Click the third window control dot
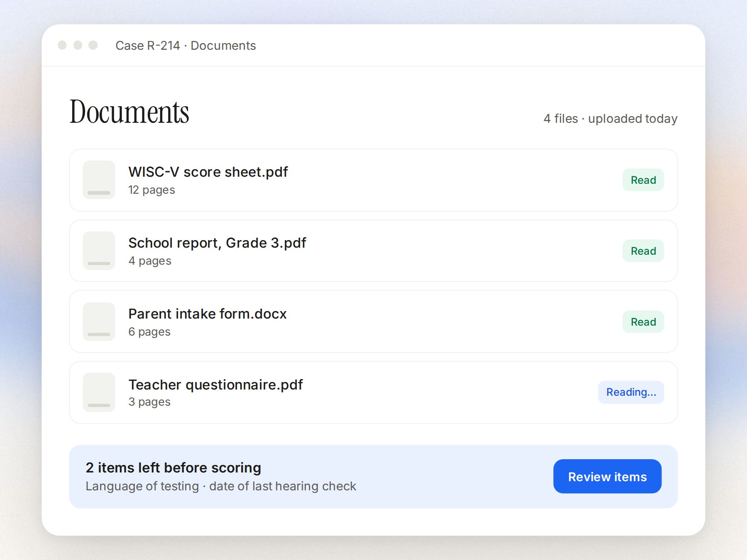The height and width of the screenshot is (560, 747). click(x=93, y=45)
